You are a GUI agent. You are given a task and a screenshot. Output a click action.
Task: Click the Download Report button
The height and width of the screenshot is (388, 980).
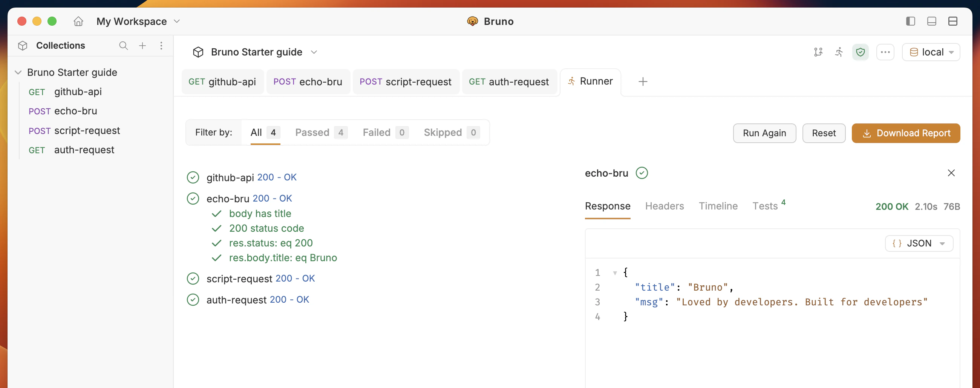[906, 133]
